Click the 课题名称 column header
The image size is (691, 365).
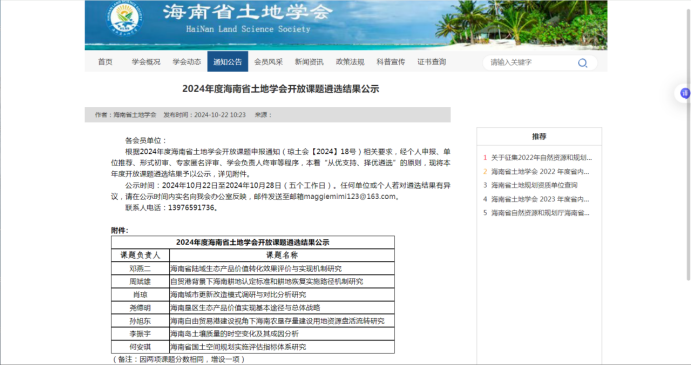click(282, 255)
